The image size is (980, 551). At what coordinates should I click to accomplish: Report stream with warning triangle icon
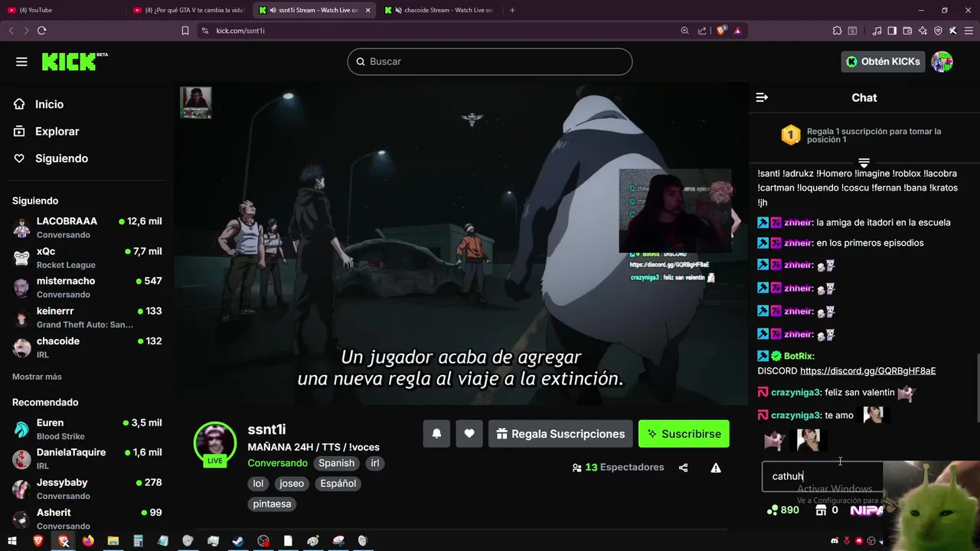tap(716, 468)
